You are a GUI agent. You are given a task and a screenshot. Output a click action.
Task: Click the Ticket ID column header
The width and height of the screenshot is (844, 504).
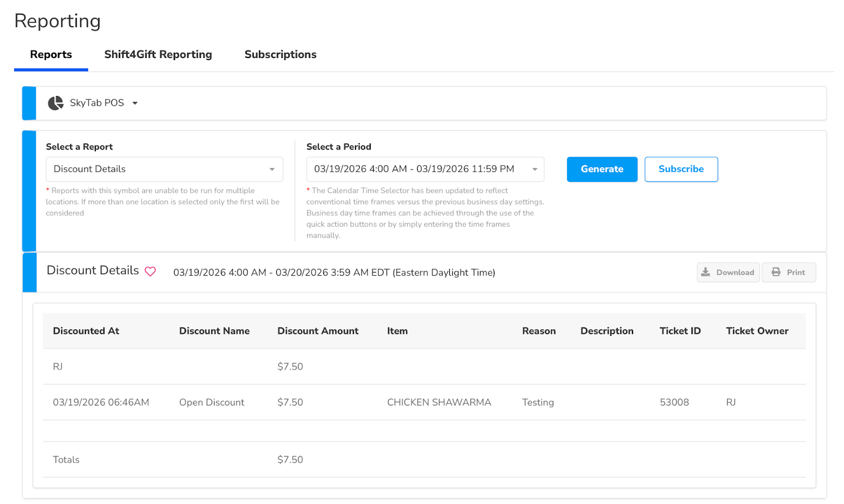(x=679, y=331)
